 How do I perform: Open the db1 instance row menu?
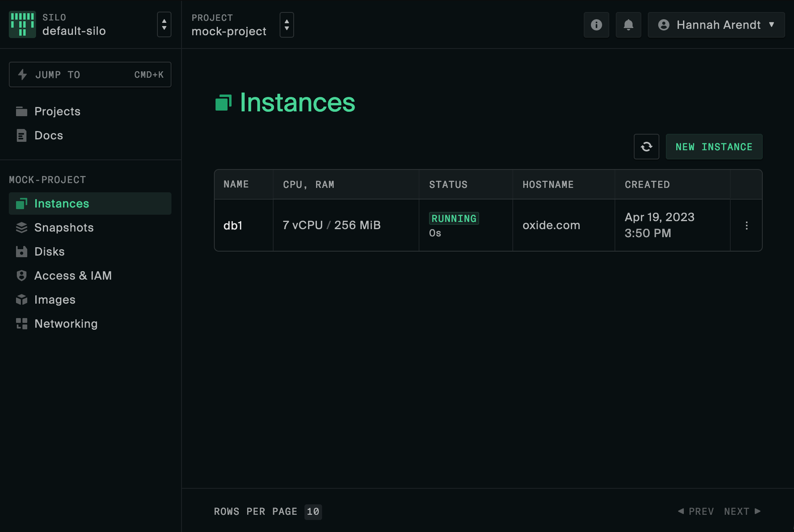(x=746, y=225)
